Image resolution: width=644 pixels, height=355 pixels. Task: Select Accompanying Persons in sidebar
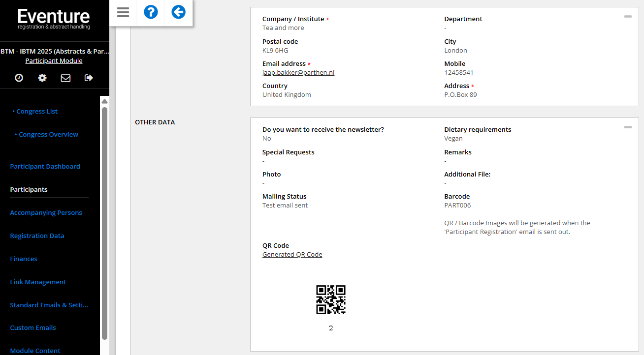click(46, 213)
